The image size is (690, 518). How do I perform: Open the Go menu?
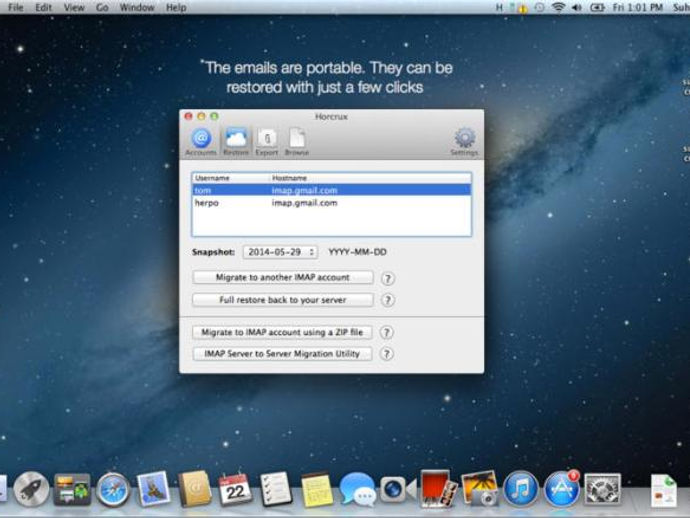point(102,7)
